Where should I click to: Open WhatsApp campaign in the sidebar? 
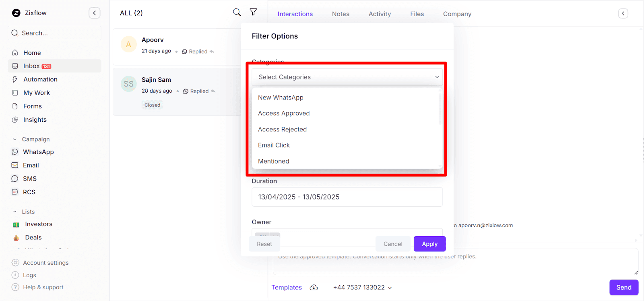tap(38, 152)
